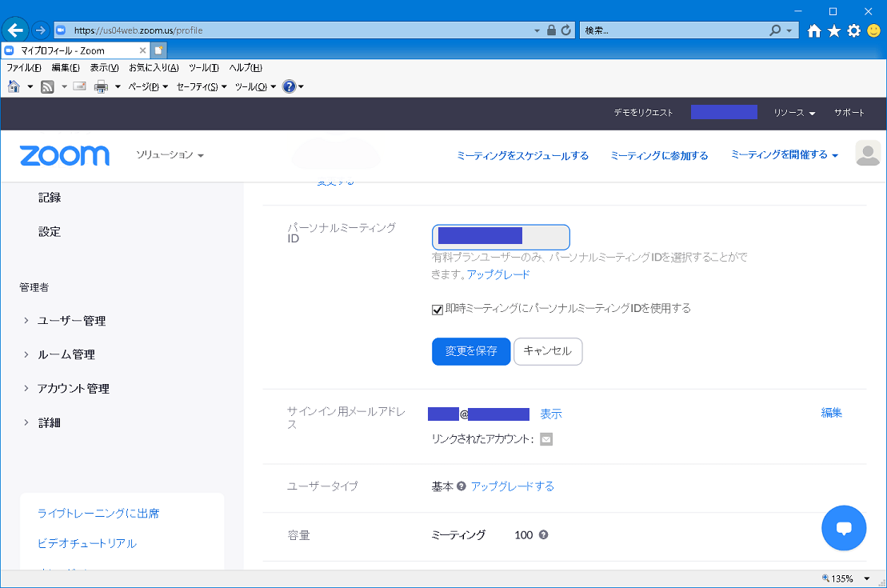887x588 pixels.
Task: Open the ミーティングを開催する dropdown
Action: [x=783, y=155]
